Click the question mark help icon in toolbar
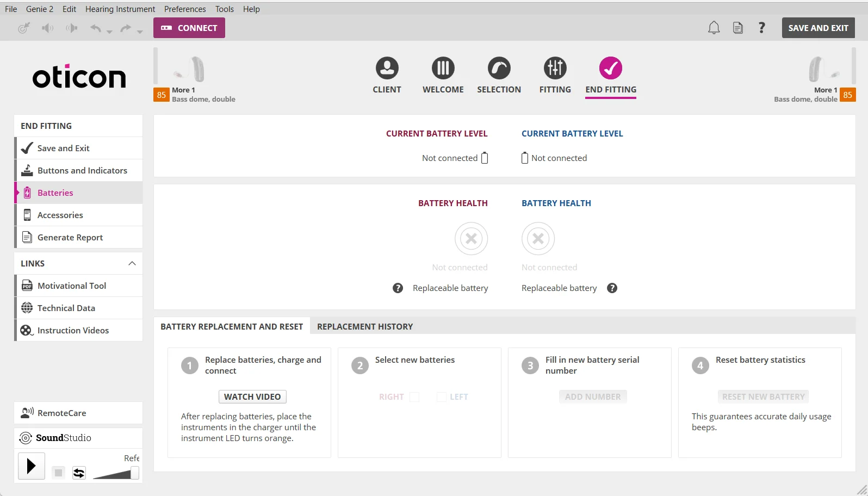The height and width of the screenshot is (496, 868). pos(762,28)
